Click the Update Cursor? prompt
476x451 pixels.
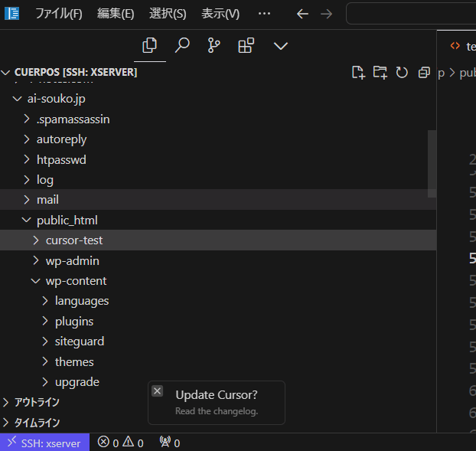[217, 395]
